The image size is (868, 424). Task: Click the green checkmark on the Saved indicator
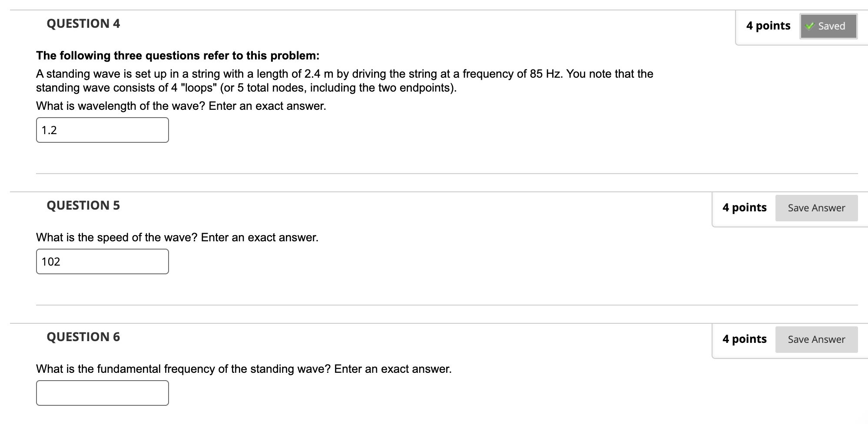(811, 26)
